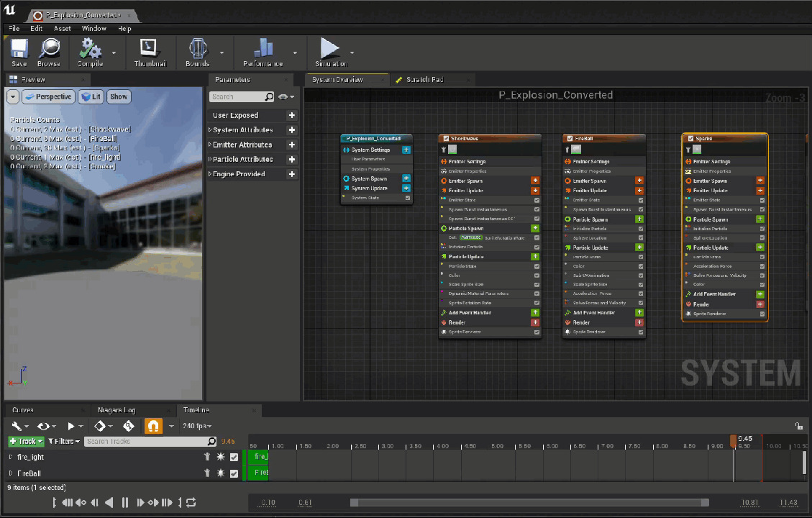Enable snapping with the magnet icon in Timeline
The image size is (812, 518).
click(152, 426)
